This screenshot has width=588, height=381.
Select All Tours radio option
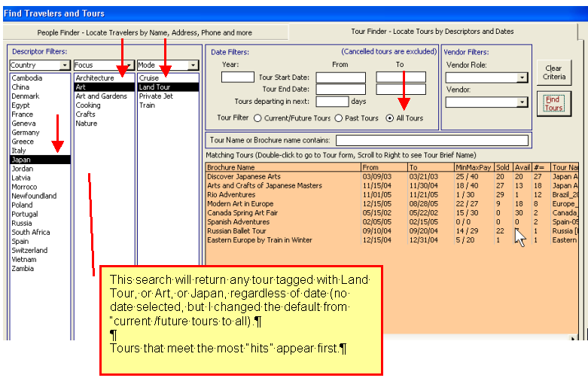(x=389, y=118)
